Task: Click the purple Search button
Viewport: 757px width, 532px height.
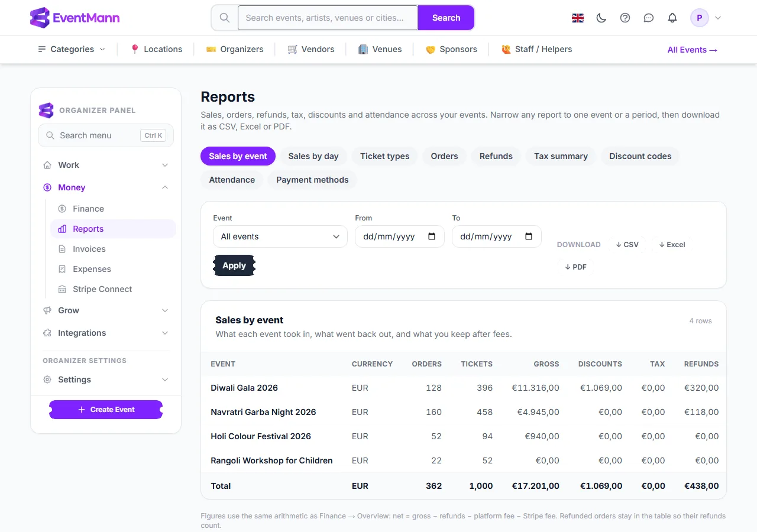Action: (x=446, y=18)
